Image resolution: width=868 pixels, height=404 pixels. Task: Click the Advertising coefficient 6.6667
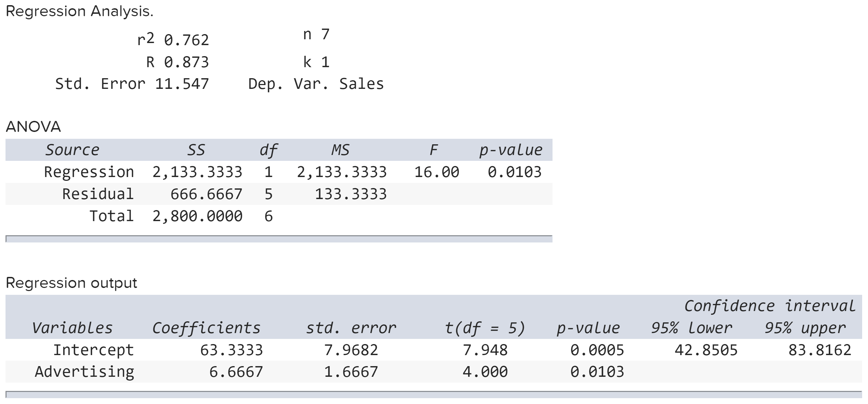pyautogui.click(x=236, y=372)
